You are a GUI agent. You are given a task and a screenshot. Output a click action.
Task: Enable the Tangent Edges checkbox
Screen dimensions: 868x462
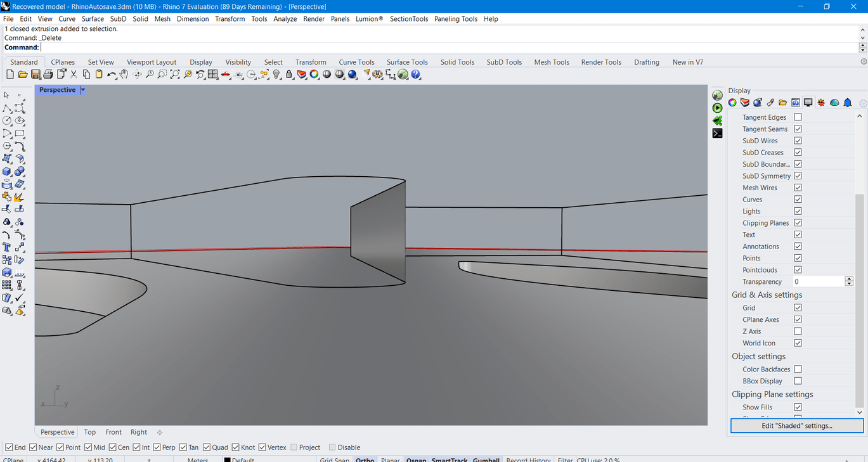(798, 117)
